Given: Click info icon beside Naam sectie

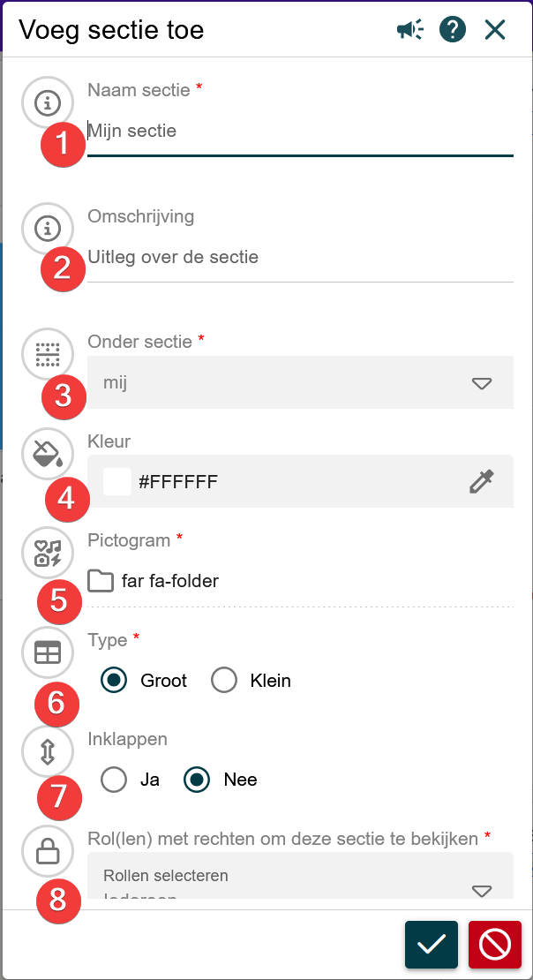Looking at the screenshot, I should (x=47, y=102).
